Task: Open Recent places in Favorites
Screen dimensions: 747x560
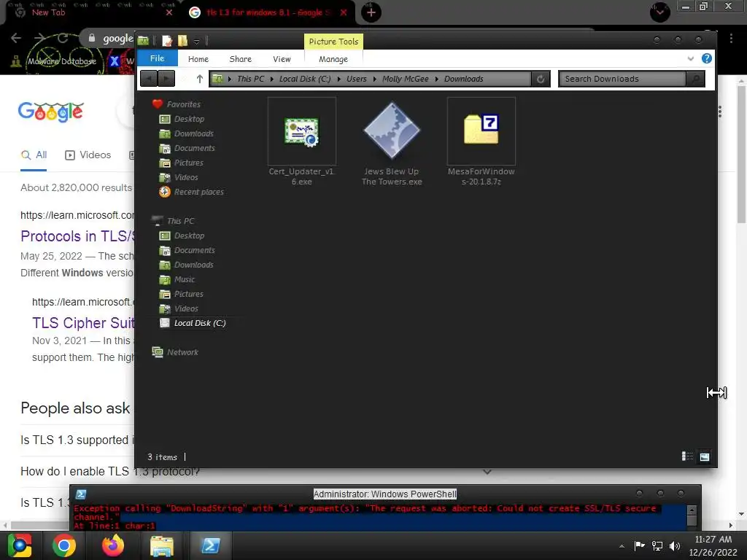Action: [x=198, y=192]
